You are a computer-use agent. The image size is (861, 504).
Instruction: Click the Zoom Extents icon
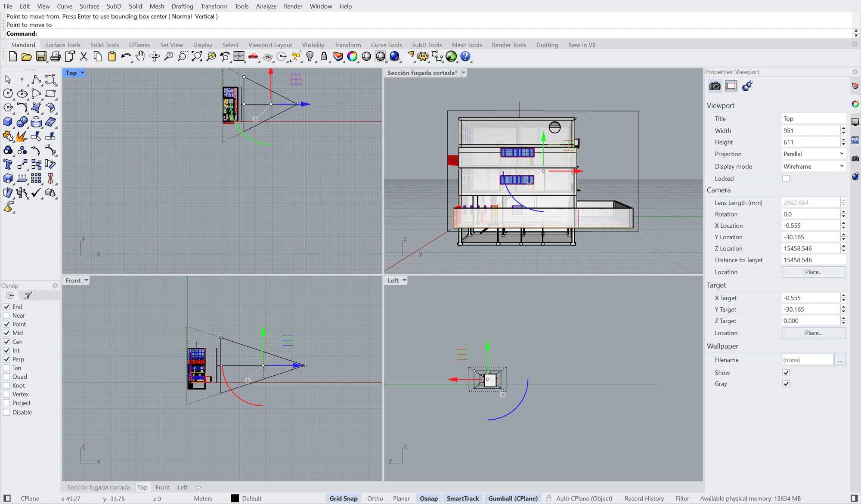[197, 56]
